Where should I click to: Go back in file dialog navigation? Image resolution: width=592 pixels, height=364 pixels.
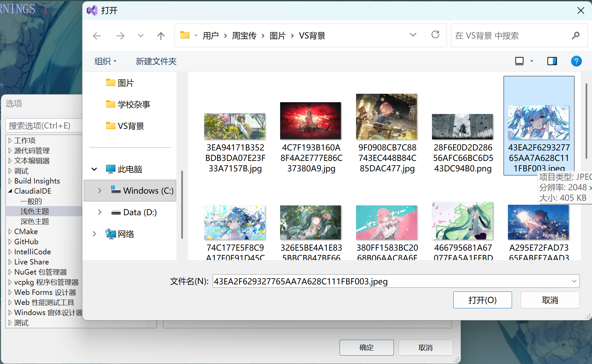(97, 36)
